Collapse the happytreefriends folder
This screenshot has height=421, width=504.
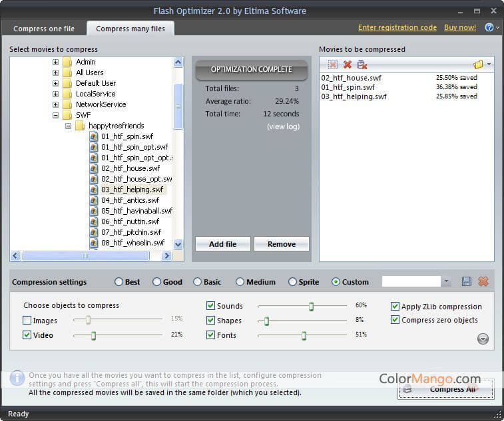pos(68,126)
